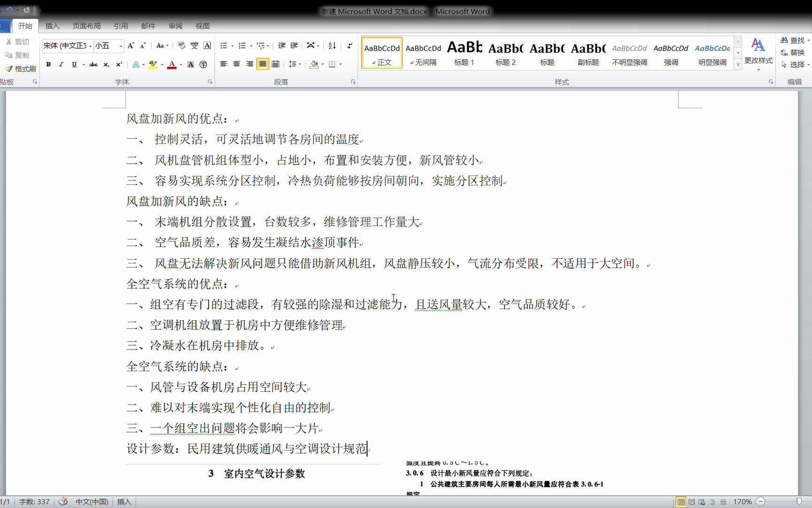Viewport: 812px width, 508px height.
Task: Toggle subscript formatting
Action: tap(107, 64)
